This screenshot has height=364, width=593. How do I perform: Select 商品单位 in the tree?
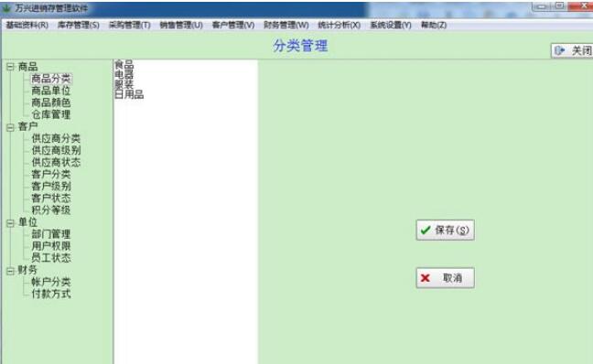click(x=51, y=91)
